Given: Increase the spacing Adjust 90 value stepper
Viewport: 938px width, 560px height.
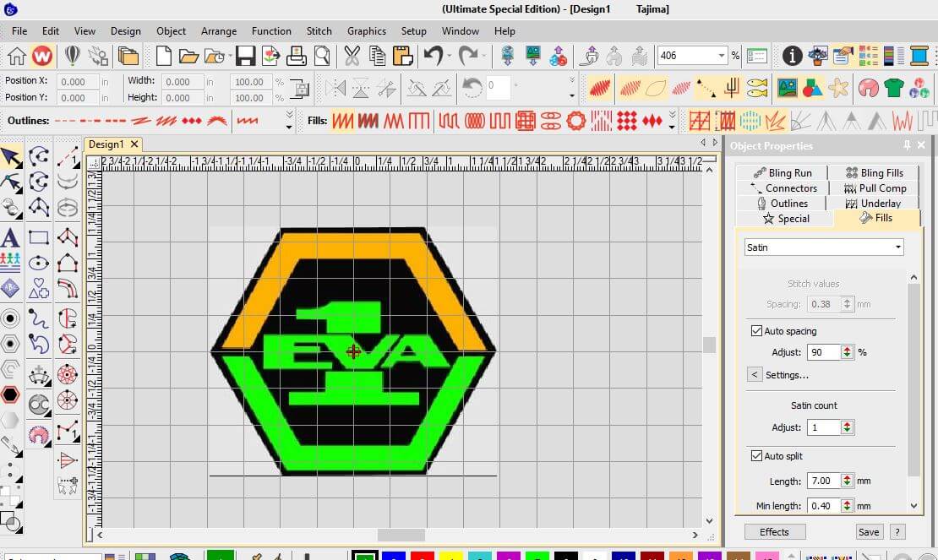Looking at the screenshot, I should pos(847,349).
